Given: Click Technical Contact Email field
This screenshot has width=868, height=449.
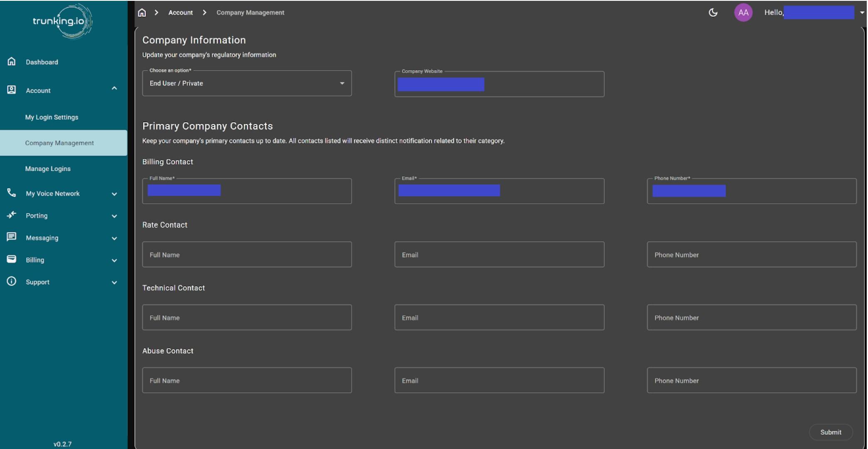Looking at the screenshot, I should [499, 318].
